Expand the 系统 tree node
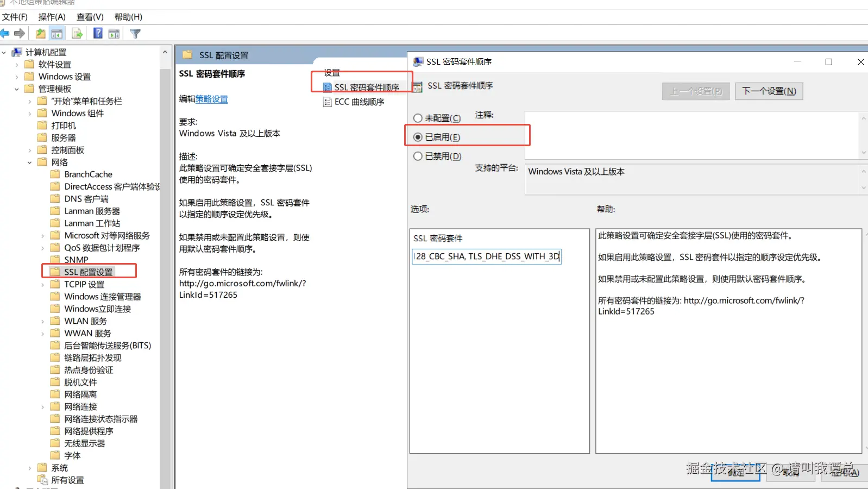 tap(29, 468)
